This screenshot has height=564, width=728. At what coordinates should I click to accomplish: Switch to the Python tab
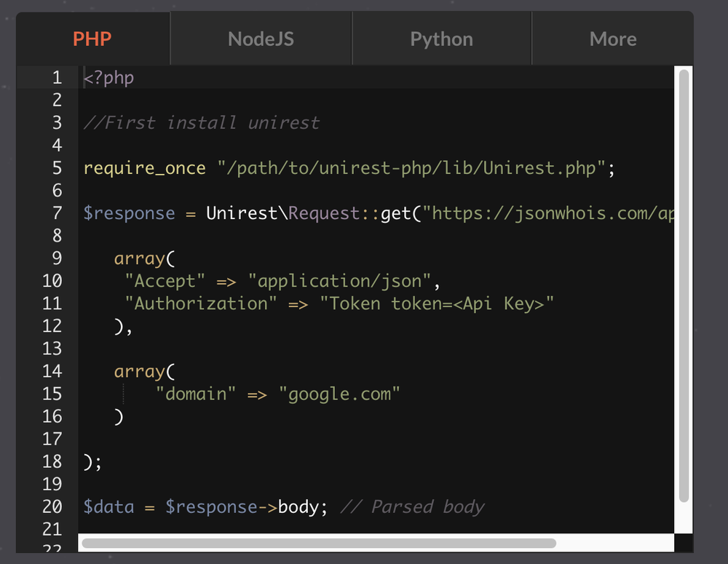(440, 38)
